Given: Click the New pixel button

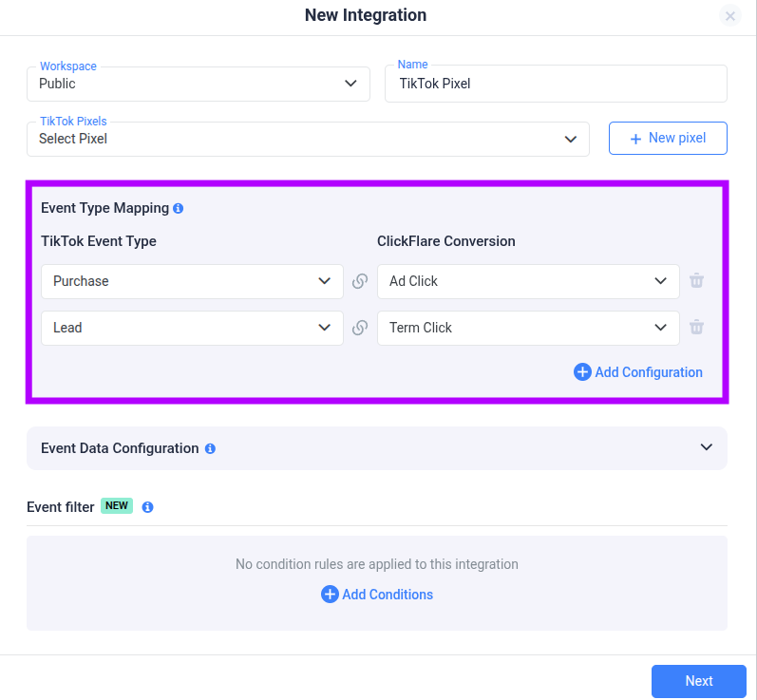Looking at the screenshot, I should (668, 139).
